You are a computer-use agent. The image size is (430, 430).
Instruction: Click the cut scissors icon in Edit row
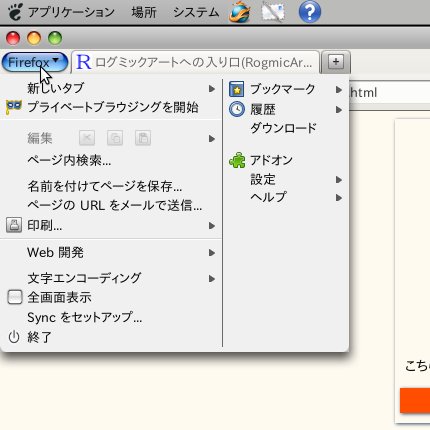point(87,138)
